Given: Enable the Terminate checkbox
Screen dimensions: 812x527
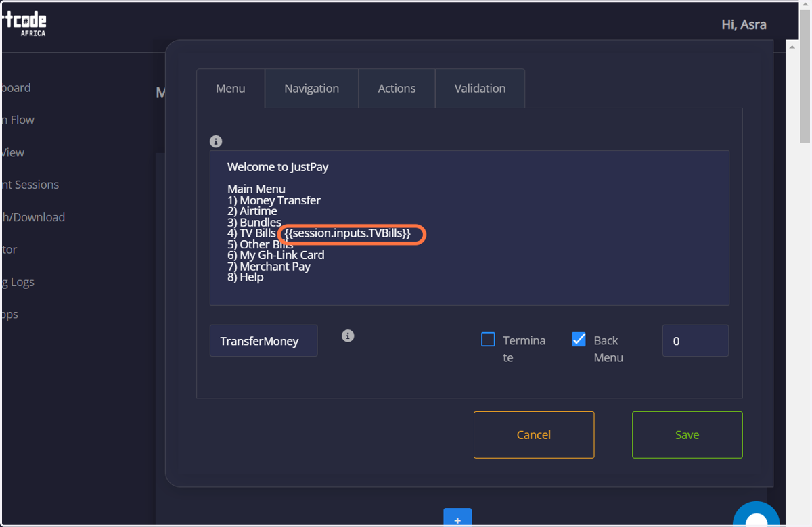Looking at the screenshot, I should (488, 340).
